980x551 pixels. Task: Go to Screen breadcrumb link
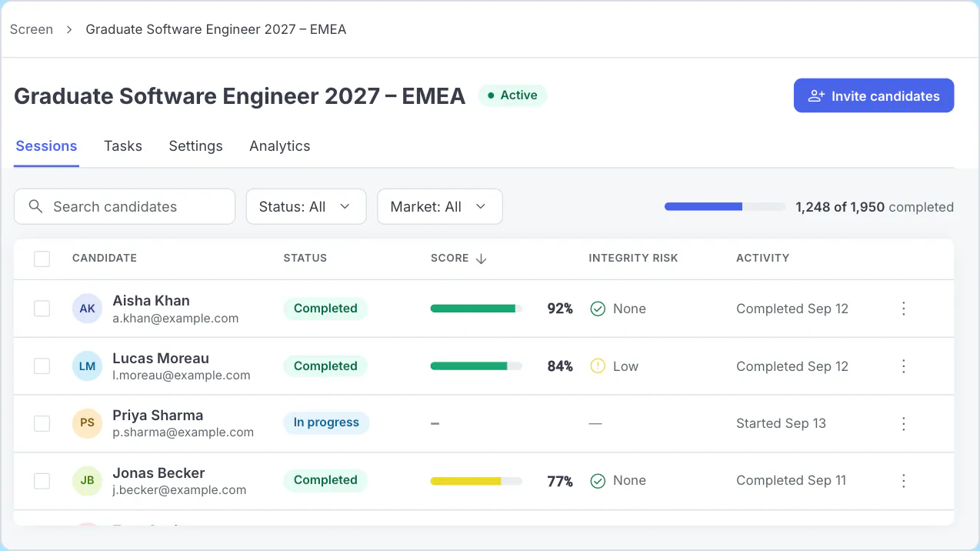pos(32,29)
